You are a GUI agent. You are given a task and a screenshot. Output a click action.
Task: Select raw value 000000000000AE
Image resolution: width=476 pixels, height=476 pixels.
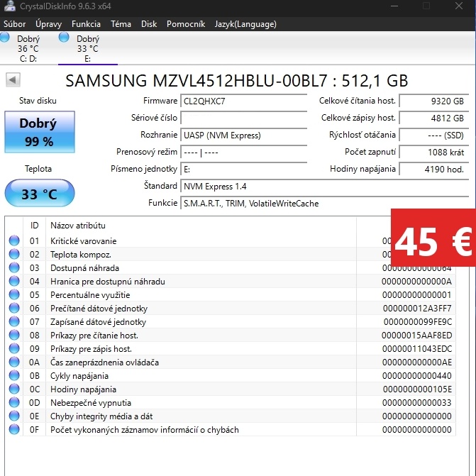pyautogui.click(x=417, y=362)
